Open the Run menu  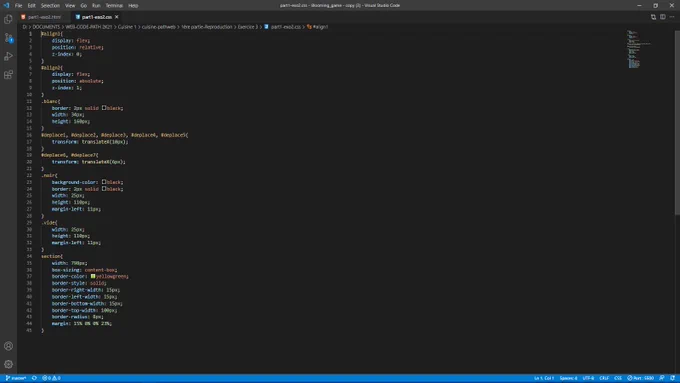96,6
